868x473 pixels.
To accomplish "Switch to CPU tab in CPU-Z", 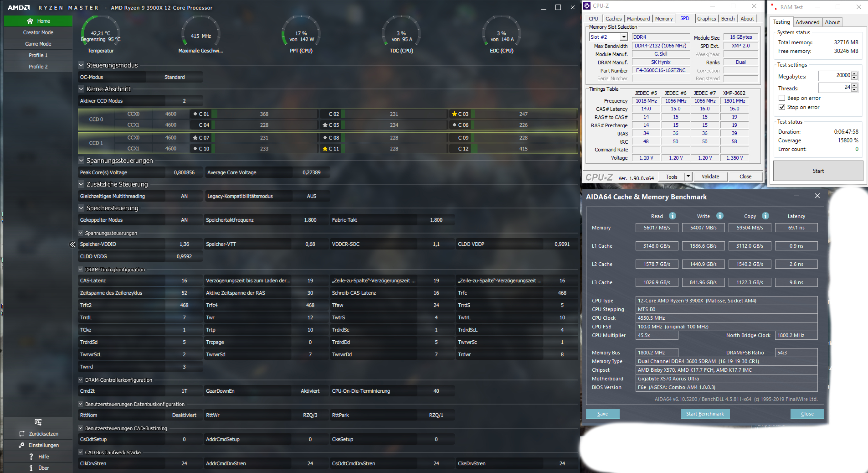I will pyautogui.click(x=593, y=19).
